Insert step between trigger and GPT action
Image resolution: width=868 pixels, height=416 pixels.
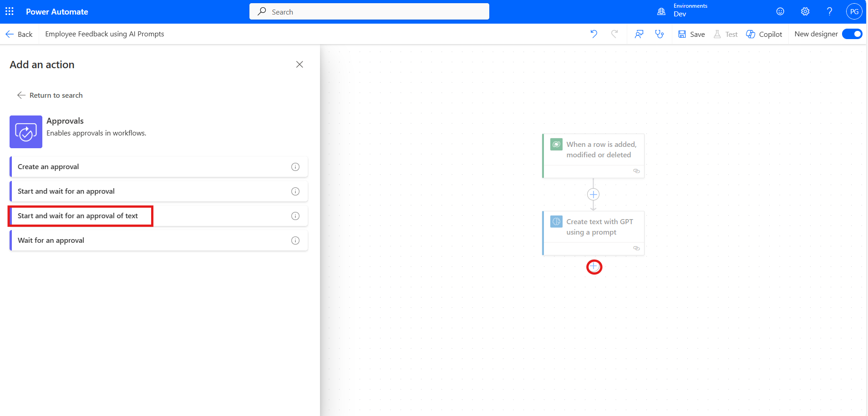point(593,195)
